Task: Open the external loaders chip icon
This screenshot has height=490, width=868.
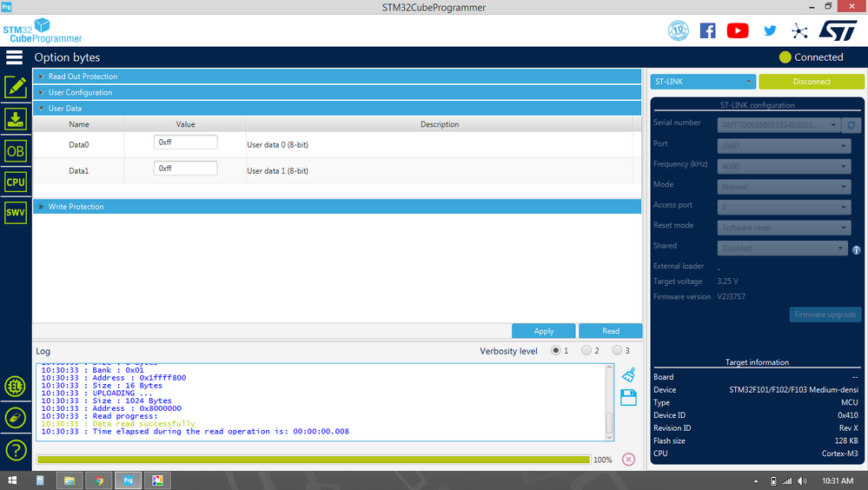Action: tap(15, 387)
